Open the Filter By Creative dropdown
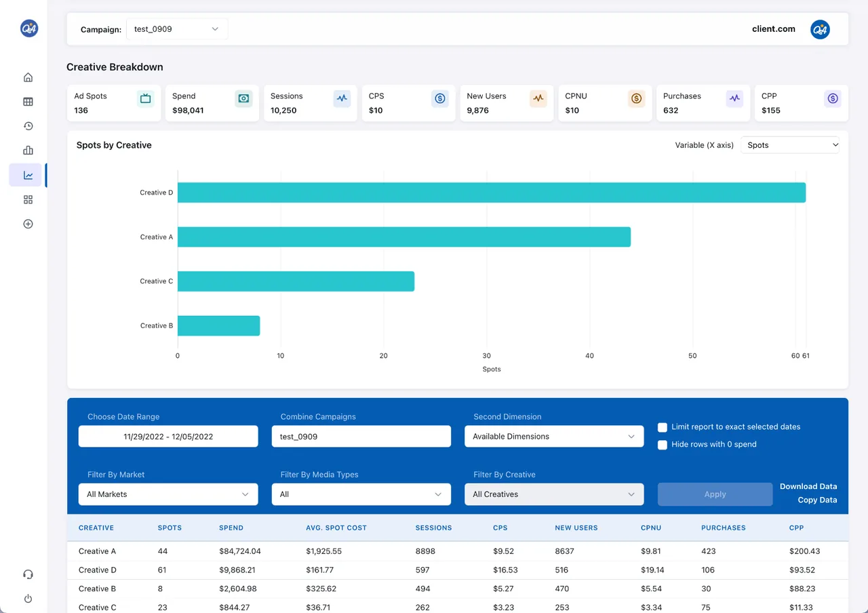 pyautogui.click(x=554, y=494)
